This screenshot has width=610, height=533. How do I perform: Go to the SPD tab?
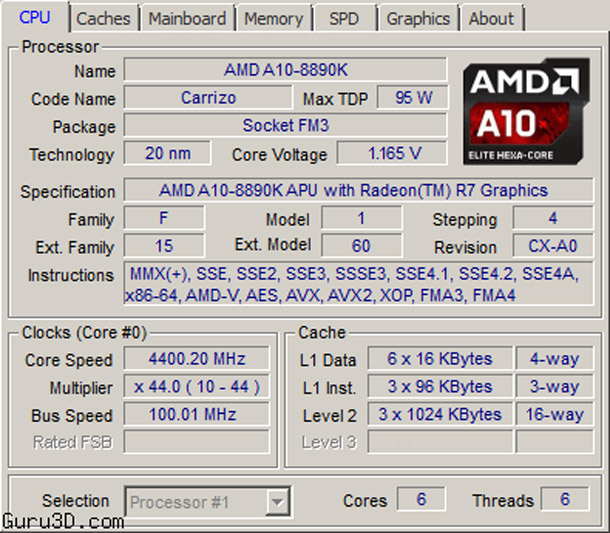point(344,18)
